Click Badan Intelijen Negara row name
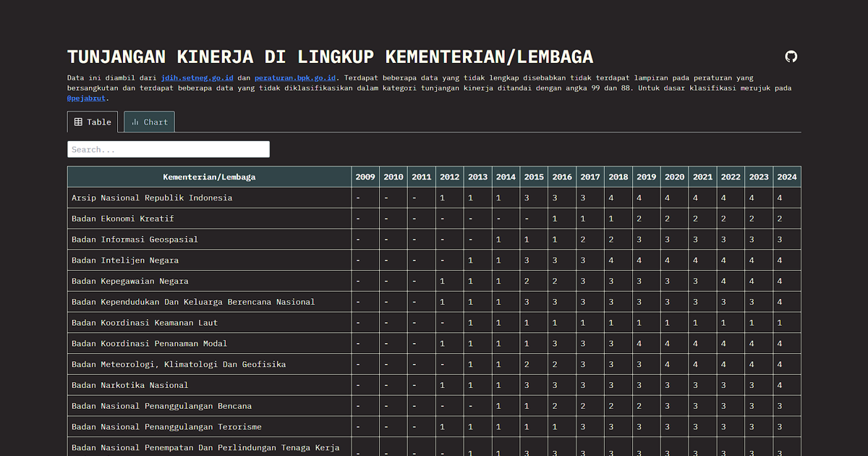Viewport: 868px width, 456px height. click(x=125, y=260)
